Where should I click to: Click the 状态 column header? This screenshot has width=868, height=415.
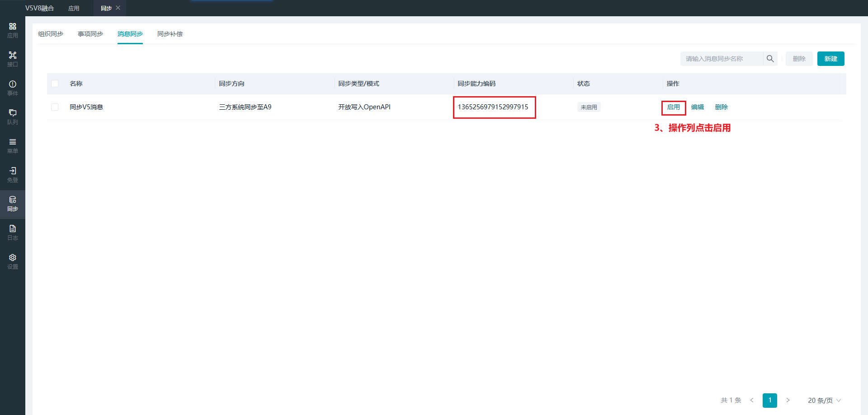(x=584, y=84)
